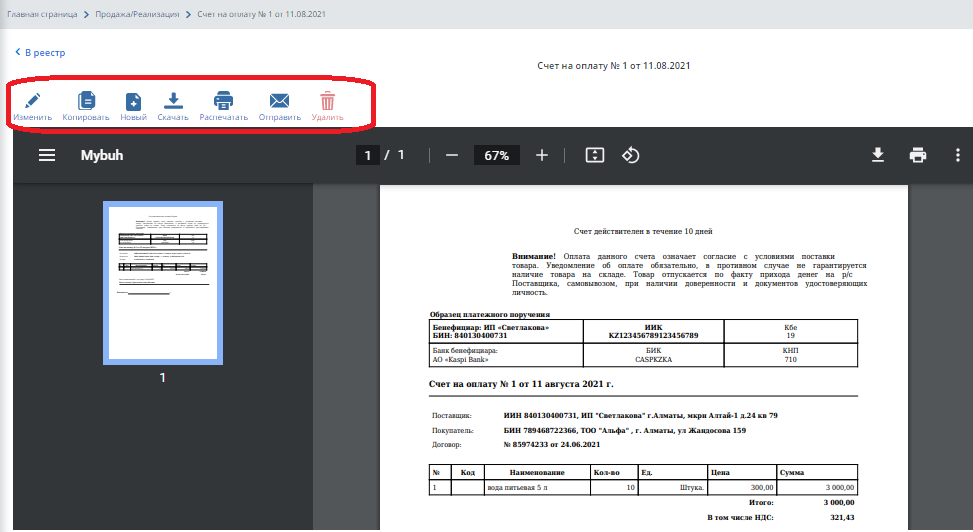
Task: Download the invoice using Скачать icon
Action: [173, 101]
